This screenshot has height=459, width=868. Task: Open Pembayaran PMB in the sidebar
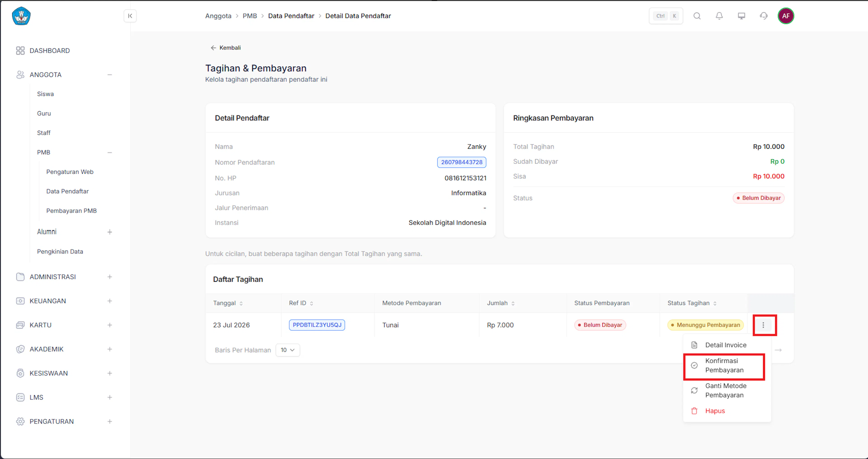pyautogui.click(x=71, y=211)
